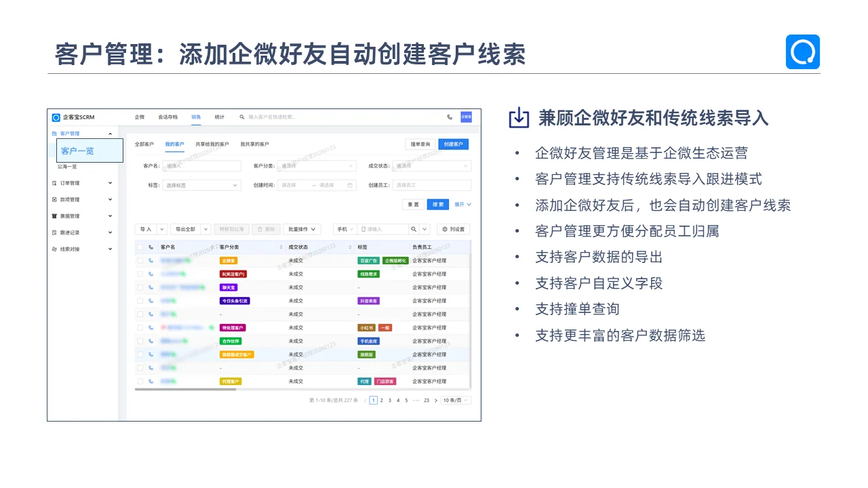The image size is (868, 488).
Task: Open the 批量操作 dropdown
Action: tap(302, 229)
